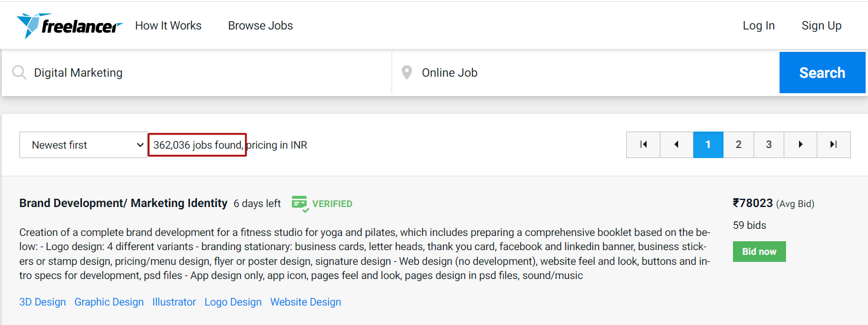Focus the Online Job location field
The image size is (868, 325).
coord(590,73)
